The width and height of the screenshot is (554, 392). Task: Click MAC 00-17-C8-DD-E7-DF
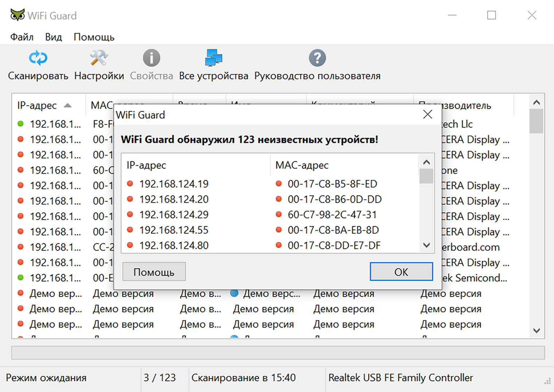(334, 245)
